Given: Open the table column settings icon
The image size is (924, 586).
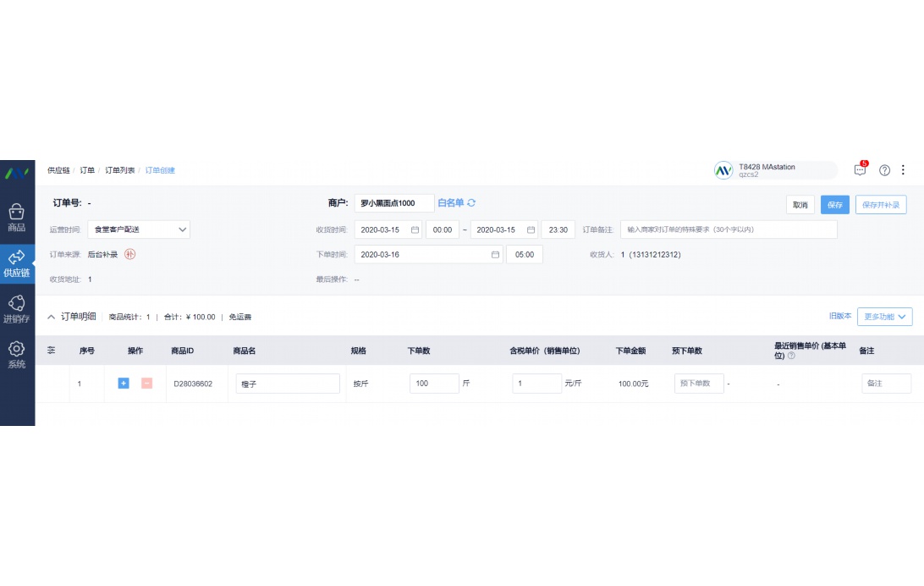Looking at the screenshot, I should [52, 350].
